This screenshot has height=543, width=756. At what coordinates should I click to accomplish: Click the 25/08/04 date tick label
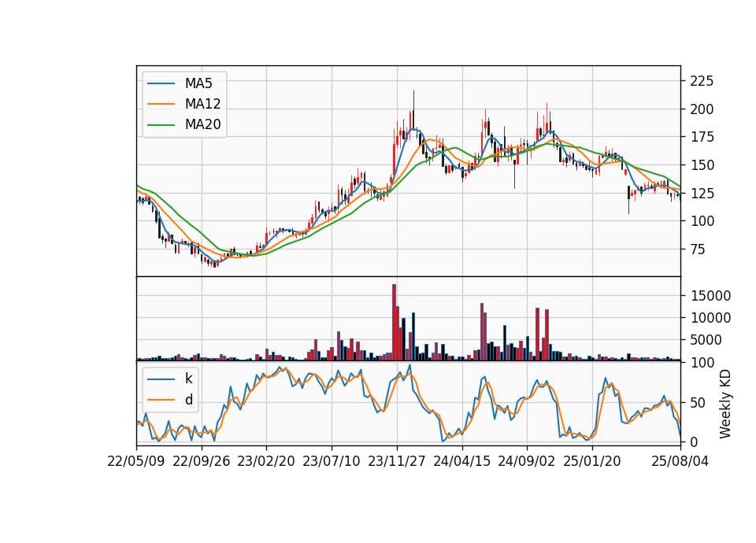(680, 461)
